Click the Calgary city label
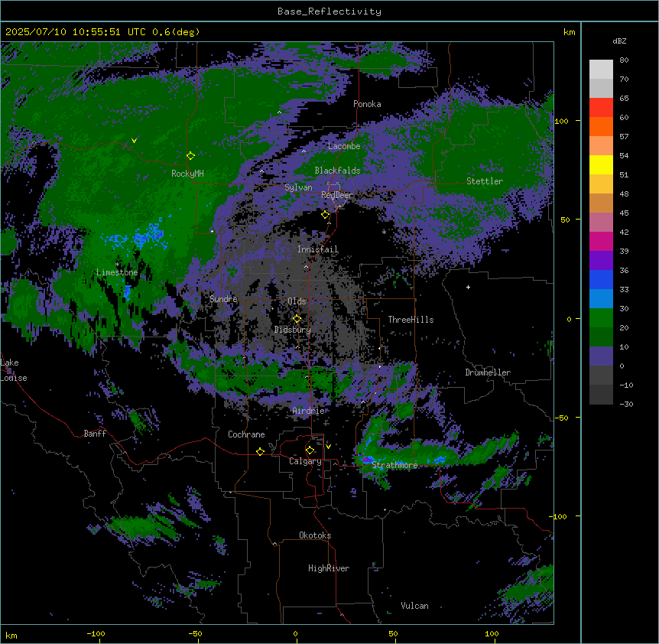659x644 pixels. [305, 461]
